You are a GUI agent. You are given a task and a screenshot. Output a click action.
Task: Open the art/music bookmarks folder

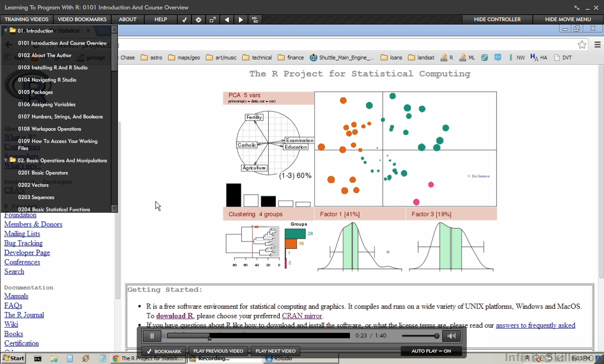coord(221,58)
